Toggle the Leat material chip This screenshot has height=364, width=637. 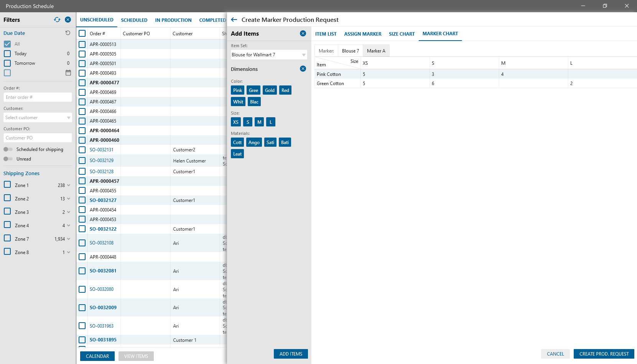[x=237, y=154]
